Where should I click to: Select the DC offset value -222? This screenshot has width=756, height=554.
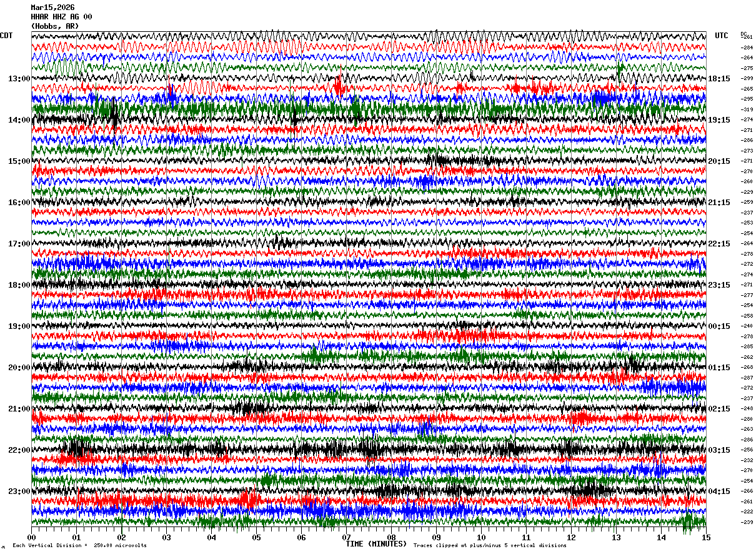747,511
